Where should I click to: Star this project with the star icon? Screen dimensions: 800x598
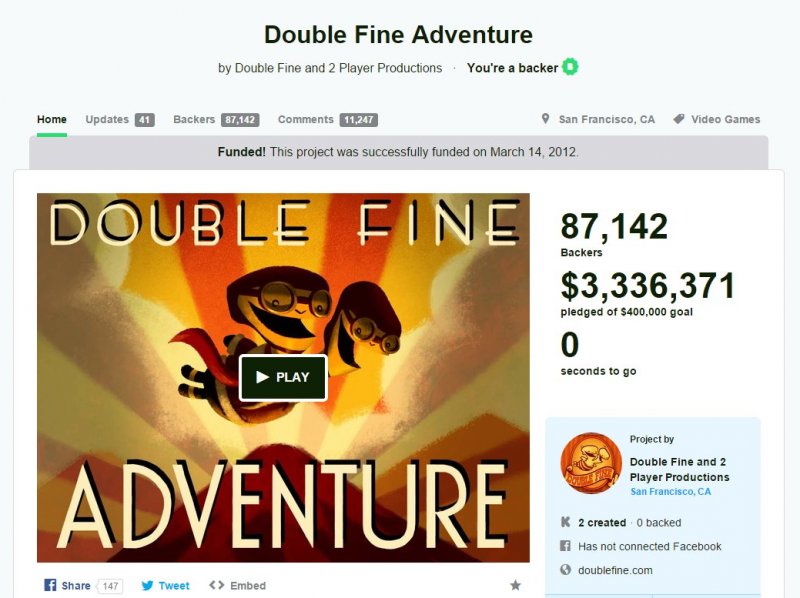515,585
